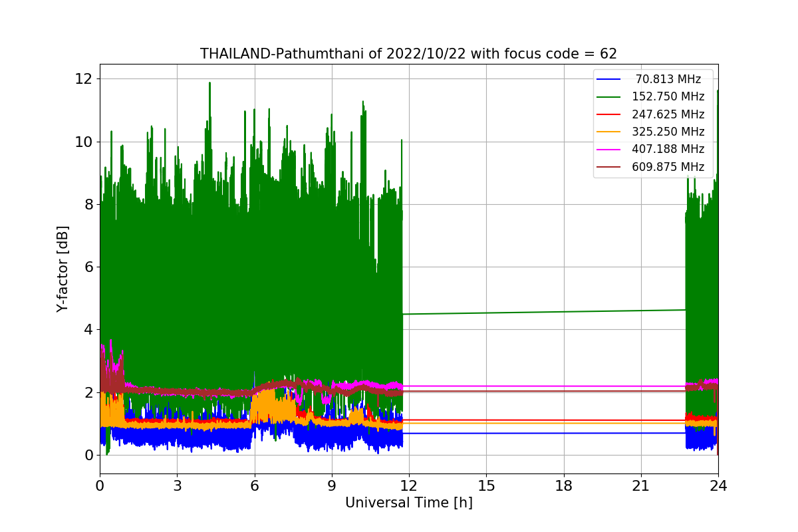798x532 pixels.
Task: Click the 152.750 MHz legend entry text
Action: (x=668, y=96)
